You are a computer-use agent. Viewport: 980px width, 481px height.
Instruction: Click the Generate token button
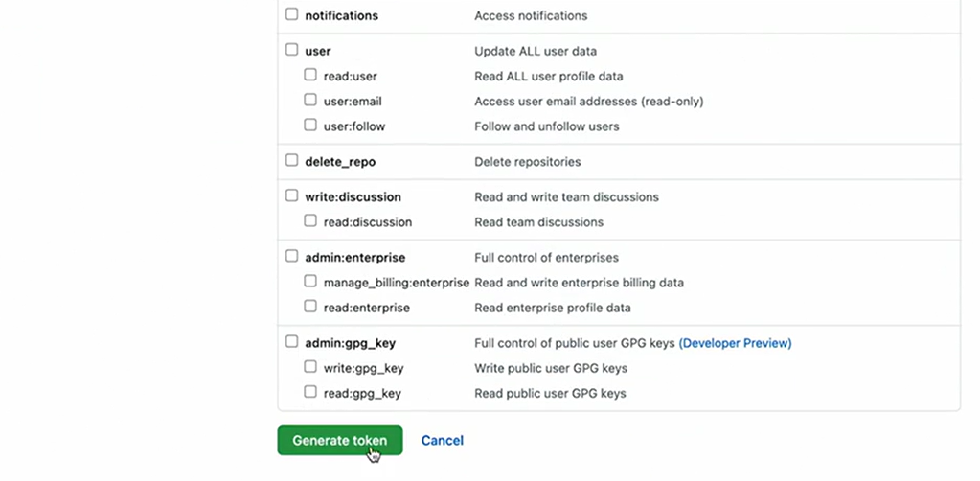click(340, 441)
